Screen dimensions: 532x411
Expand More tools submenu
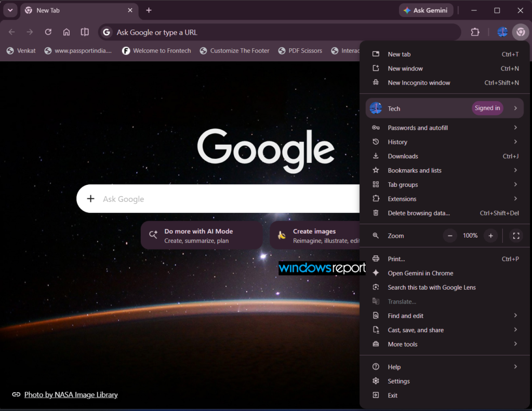(445, 344)
